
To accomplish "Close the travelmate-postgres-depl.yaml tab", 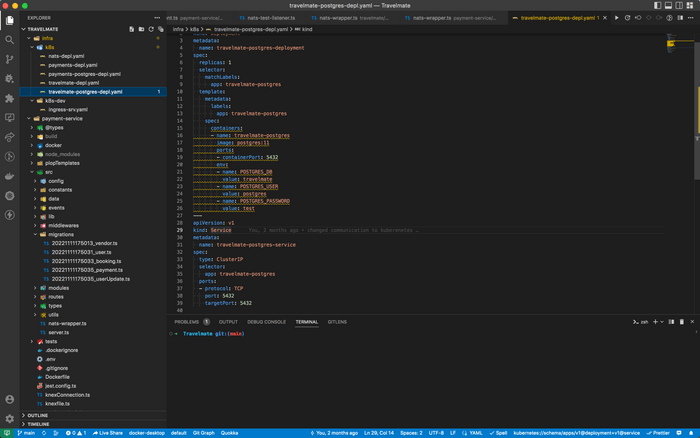I will click(x=605, y=18).
